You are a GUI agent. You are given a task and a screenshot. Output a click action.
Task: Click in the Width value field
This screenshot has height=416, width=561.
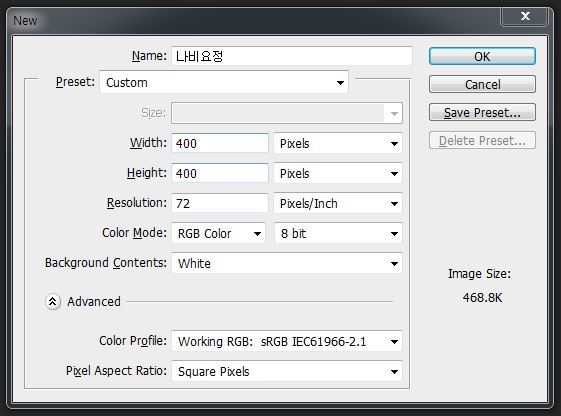[220, 143]
